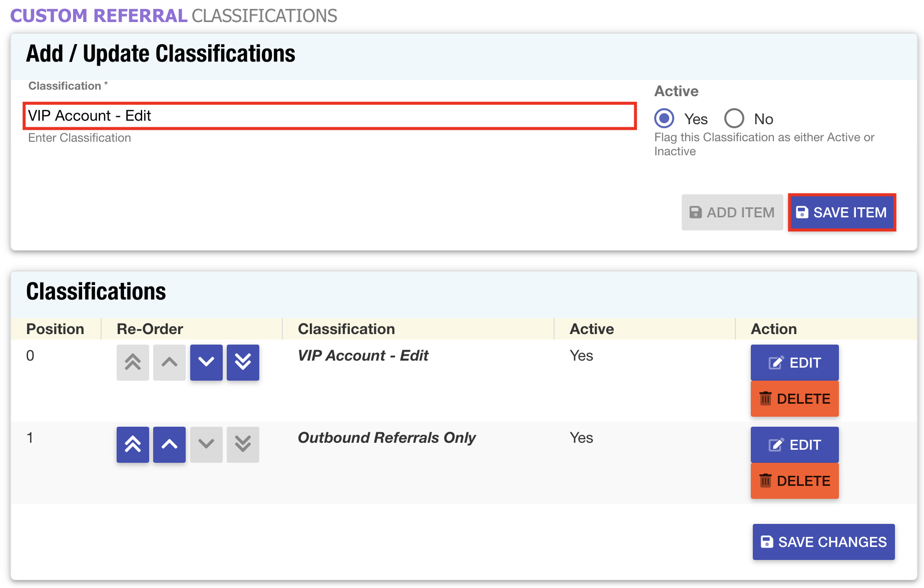Move VIP Account row to bottom
The height and width of the screenshot is (588, 924).
pyautogui.click(x=243, y=362)
